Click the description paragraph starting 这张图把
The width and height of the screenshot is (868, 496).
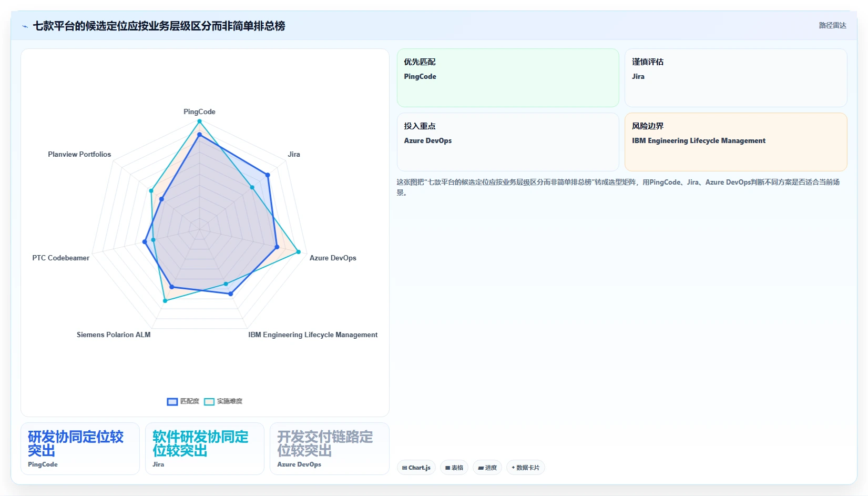[x=619, y=187]
